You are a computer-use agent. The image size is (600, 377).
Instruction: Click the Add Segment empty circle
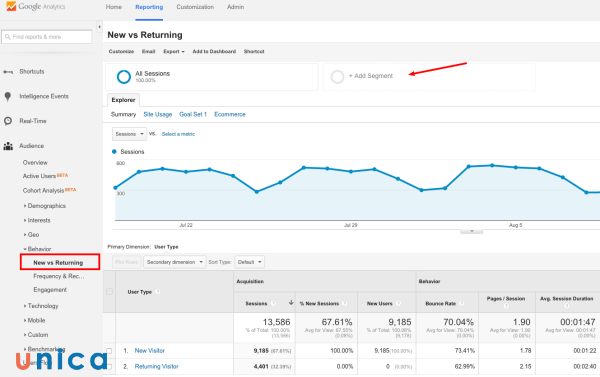(x=337, y=77)
